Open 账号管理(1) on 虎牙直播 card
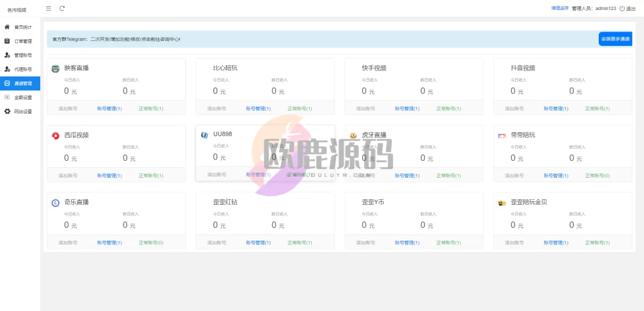The height and width of the screenshot is (311, 644). coord(407,175)
